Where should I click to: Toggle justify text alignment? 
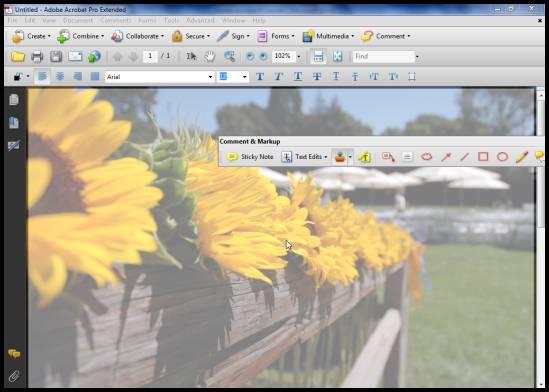pos(95,76)
